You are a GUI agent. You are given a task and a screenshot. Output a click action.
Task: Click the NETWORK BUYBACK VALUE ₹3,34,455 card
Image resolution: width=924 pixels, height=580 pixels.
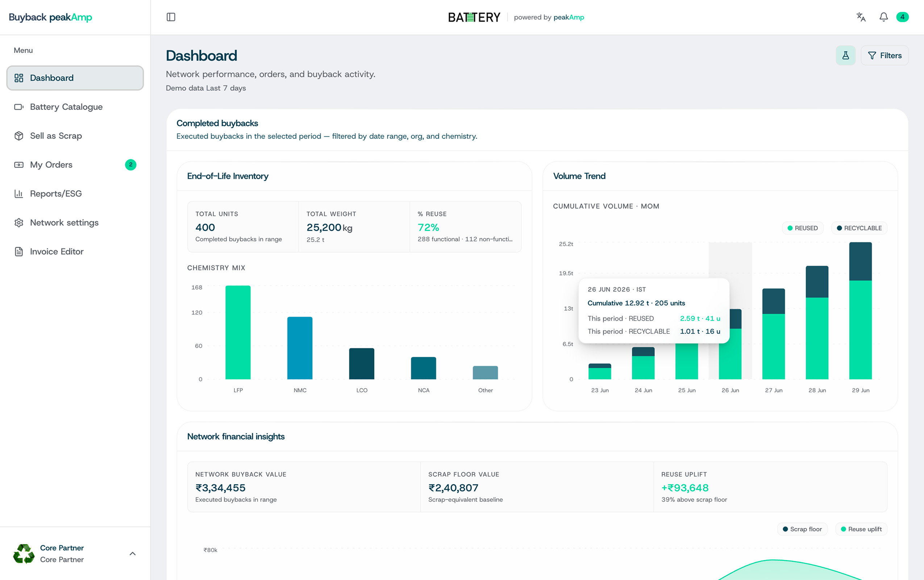pyautogui.click(x=304, y=487)
